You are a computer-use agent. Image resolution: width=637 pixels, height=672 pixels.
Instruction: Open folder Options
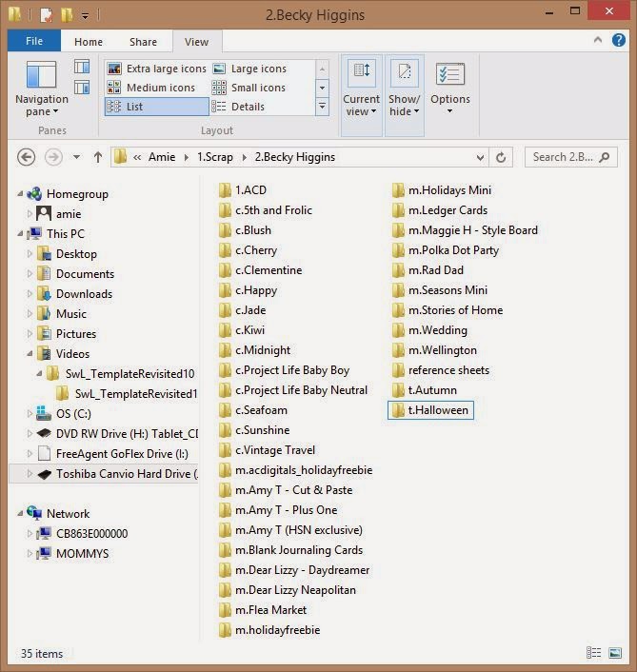(x=449, y=89)
